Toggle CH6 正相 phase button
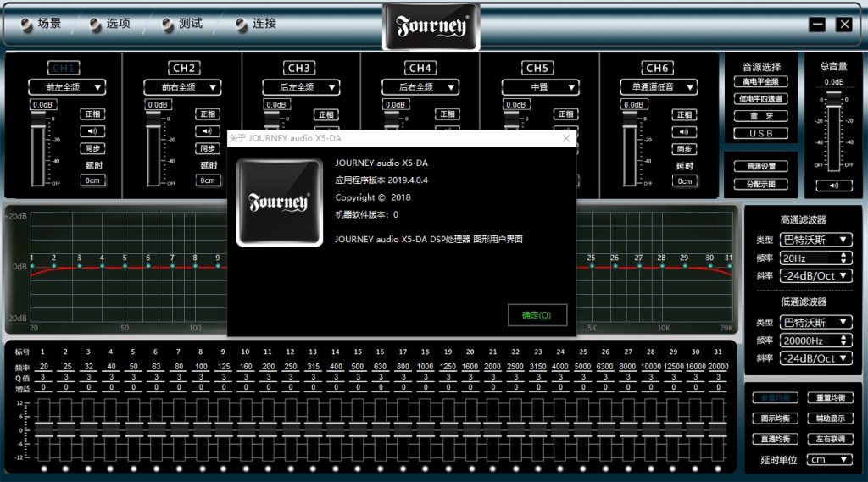 [684, 114]
